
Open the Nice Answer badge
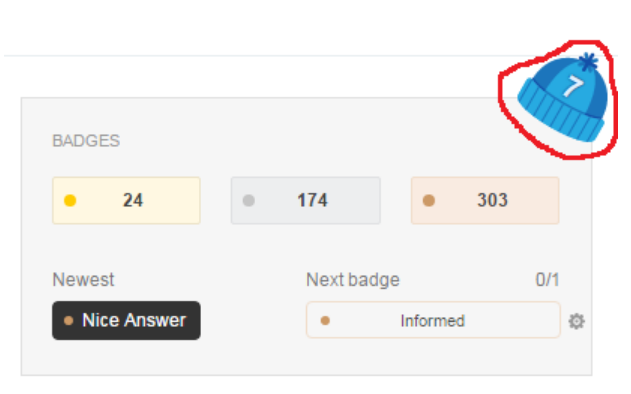[126, 321]
